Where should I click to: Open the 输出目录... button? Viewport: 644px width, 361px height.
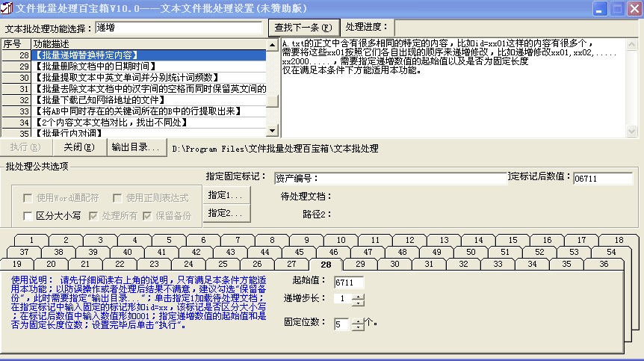pyautogui.click(x=137, y=147)
